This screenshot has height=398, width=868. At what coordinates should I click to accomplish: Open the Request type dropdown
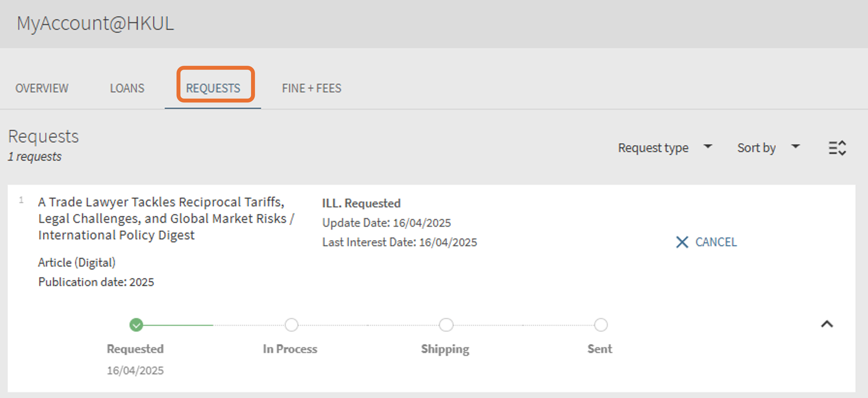tap(665, 148)
